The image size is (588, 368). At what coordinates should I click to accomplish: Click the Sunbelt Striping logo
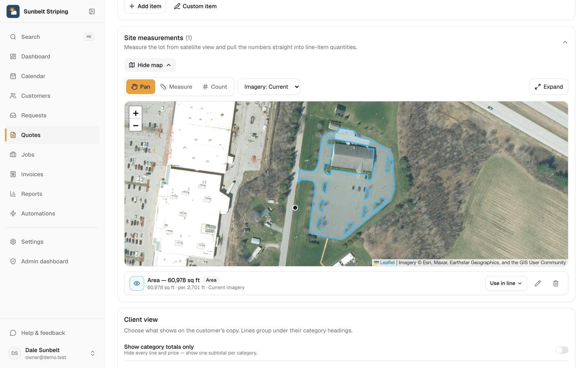pos(13,11)
